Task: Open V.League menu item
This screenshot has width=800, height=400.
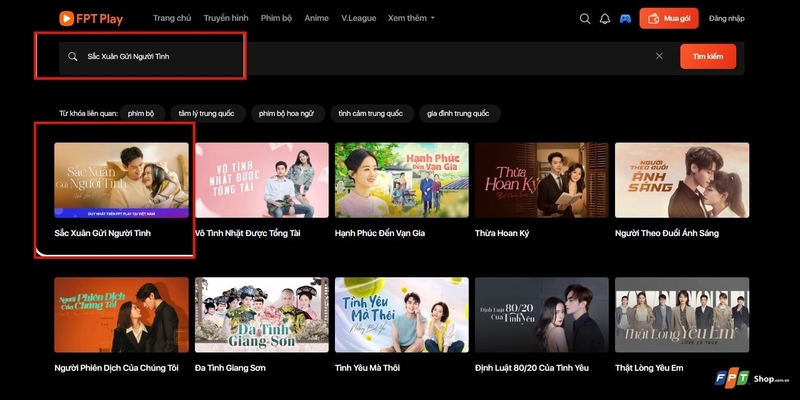Action: pos(359,18)
